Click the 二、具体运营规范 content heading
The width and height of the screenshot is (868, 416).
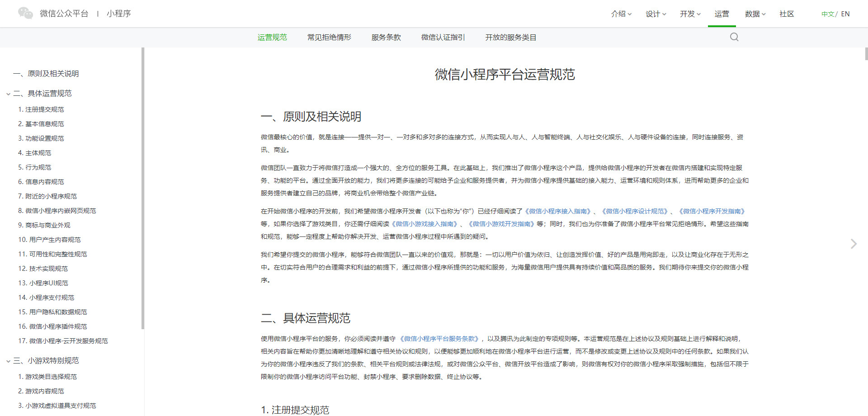click(x=306, y=318)
